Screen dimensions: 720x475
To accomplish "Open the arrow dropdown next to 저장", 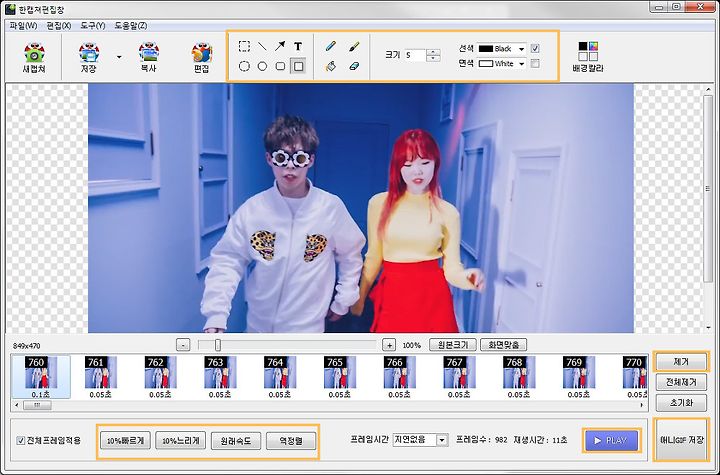I will pyautogui.click(x=119, y=57).
